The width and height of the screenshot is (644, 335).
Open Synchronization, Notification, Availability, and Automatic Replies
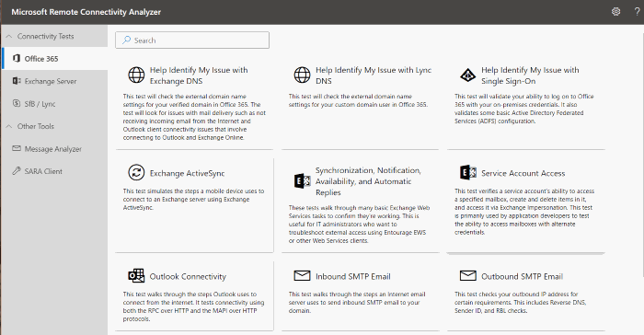click(368, 181)
